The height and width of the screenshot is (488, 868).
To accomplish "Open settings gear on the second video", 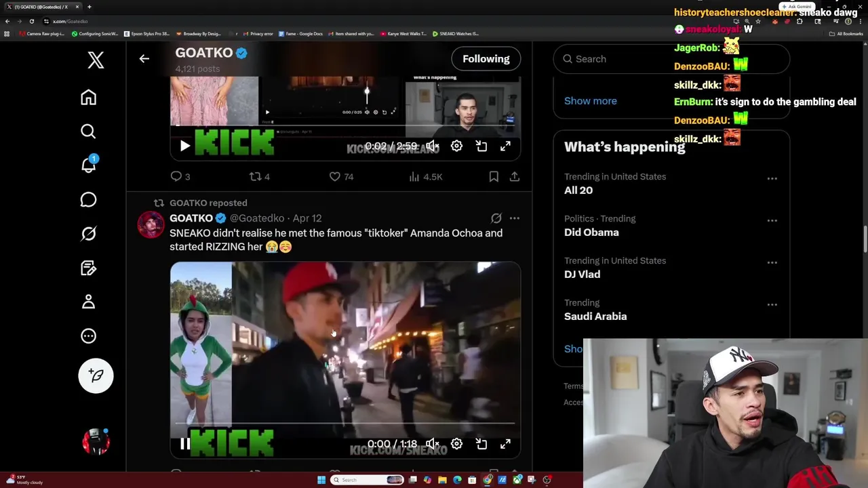I will 457,444.
